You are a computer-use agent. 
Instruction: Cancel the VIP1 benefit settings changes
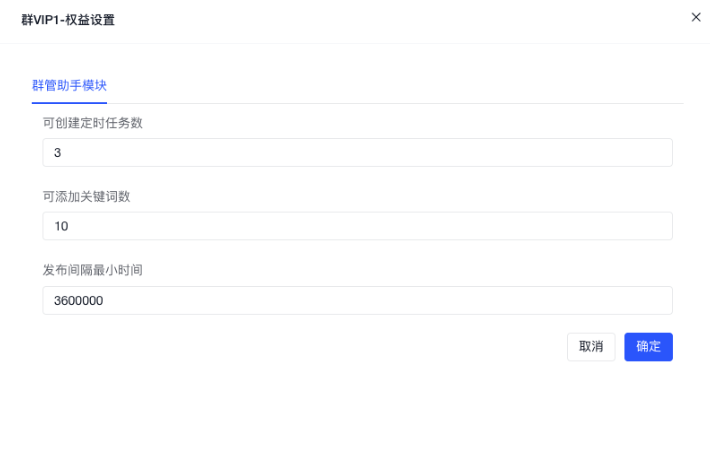(591, 347)
